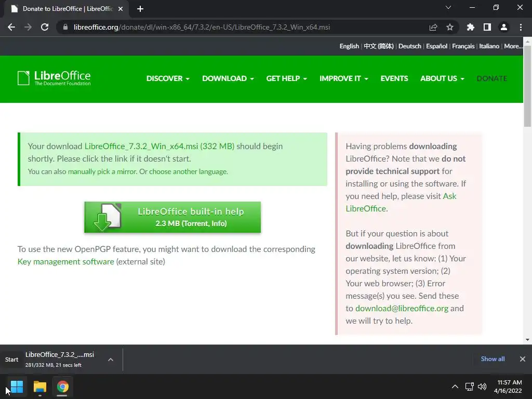Open Key management software link
This screenshot has width=532, height=399.
(x=66, y=262)
